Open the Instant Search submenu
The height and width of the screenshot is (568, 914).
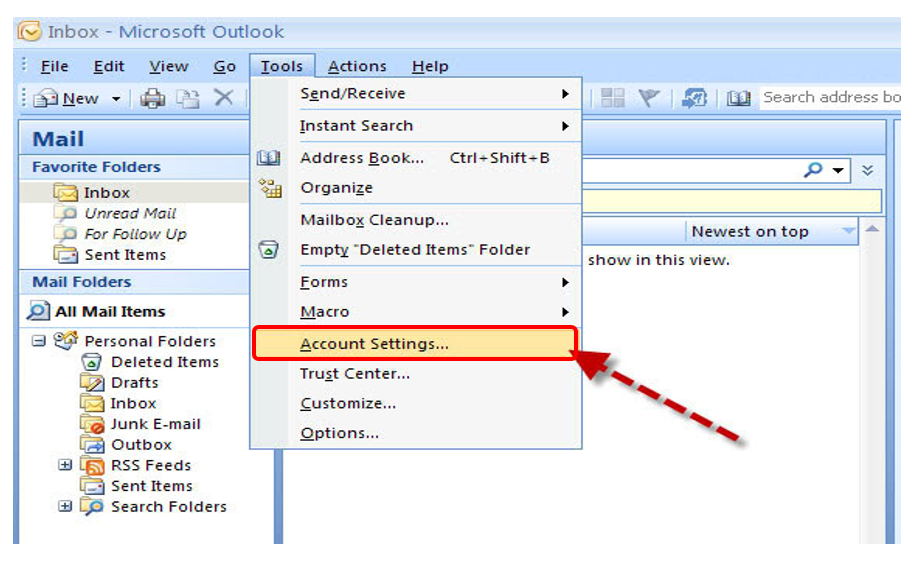tap(417, 126)
